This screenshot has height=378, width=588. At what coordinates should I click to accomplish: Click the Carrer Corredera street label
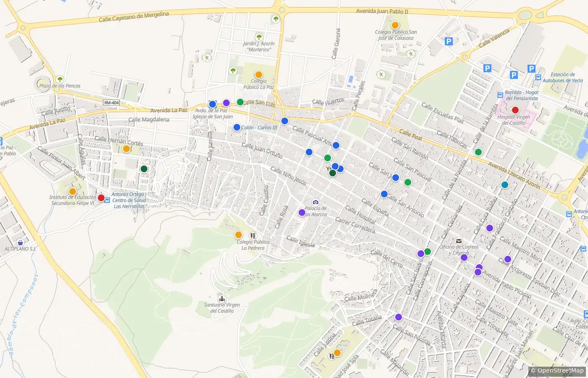click(x=355, y=226)
